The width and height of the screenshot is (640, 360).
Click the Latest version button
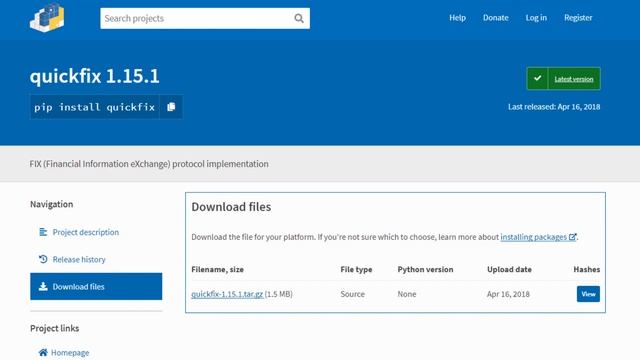563,78
